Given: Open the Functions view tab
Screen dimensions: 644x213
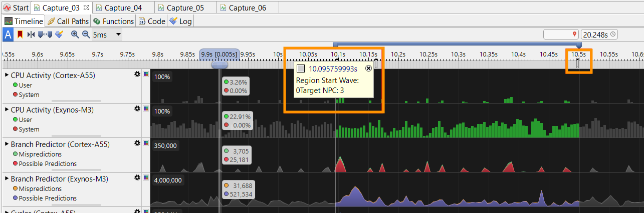Looking at the screenshot, I should pyautogui.click(x=113, y=21).
